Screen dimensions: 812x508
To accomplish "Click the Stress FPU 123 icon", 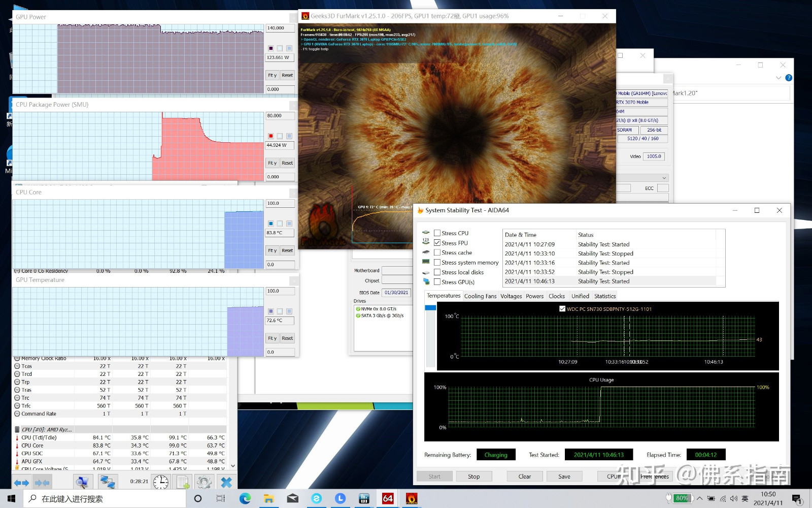I will [x=426, y=242].
